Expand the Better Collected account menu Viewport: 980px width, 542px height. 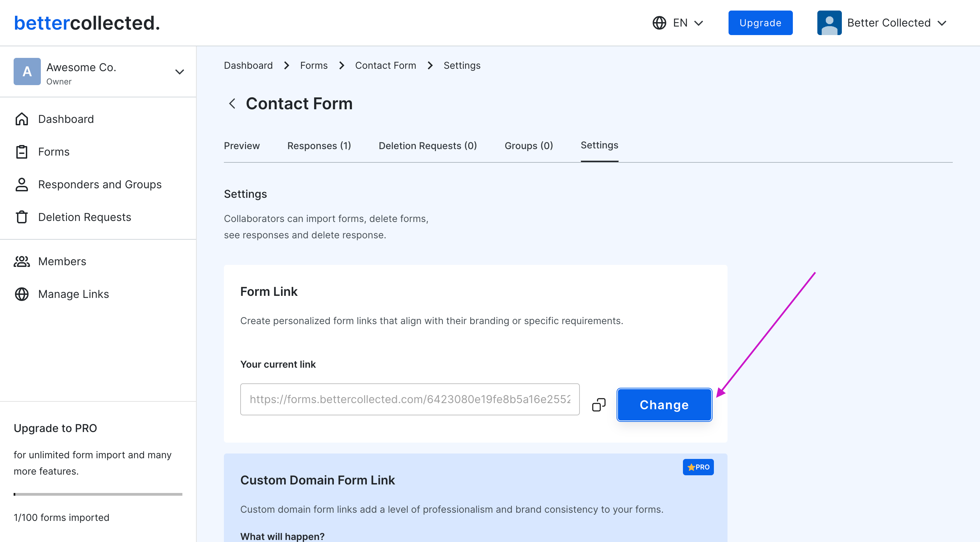(x=942, y=23)
